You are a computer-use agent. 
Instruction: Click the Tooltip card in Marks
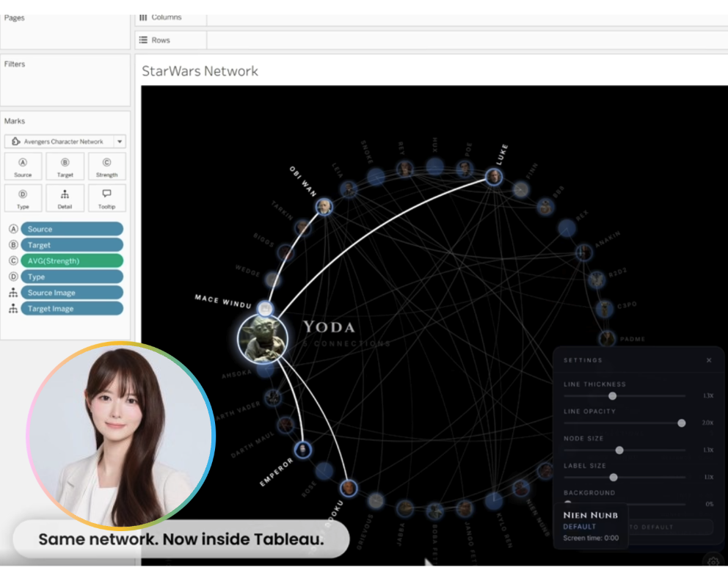click(x=107, y=198)
